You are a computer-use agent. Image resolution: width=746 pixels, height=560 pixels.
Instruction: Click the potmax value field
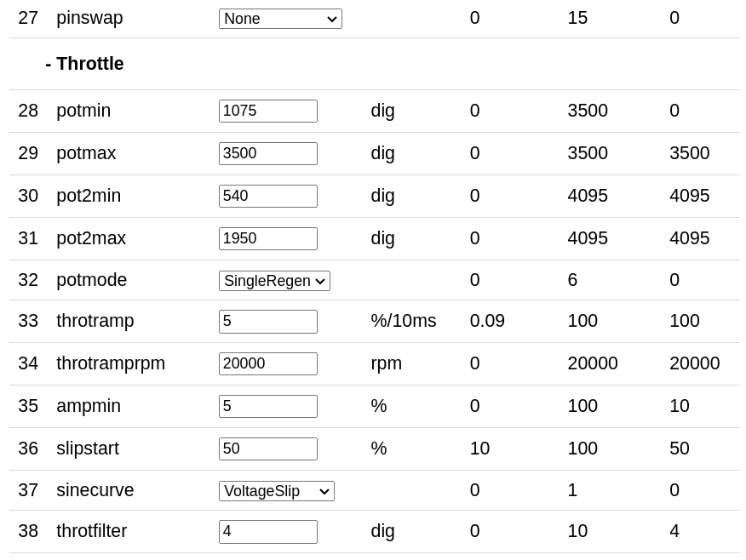pyautogui.click(x=267, y=154)
